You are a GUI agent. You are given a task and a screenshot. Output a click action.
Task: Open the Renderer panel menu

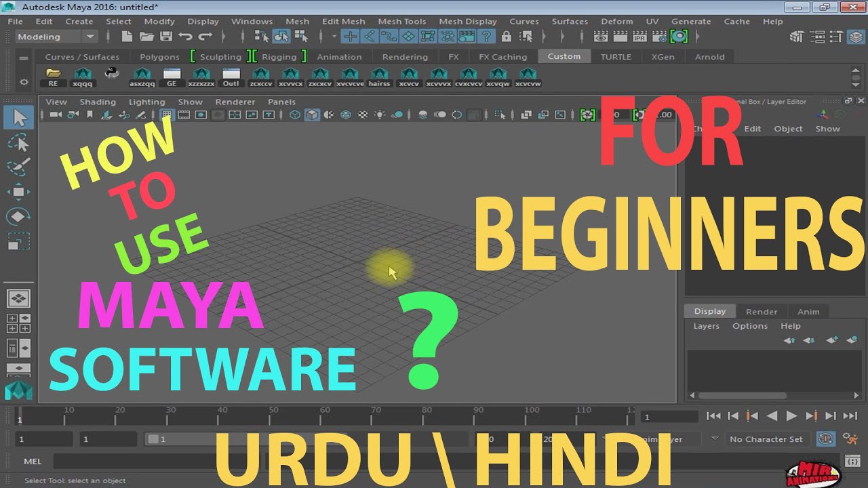pyautogui.click(x=235, y=102)
